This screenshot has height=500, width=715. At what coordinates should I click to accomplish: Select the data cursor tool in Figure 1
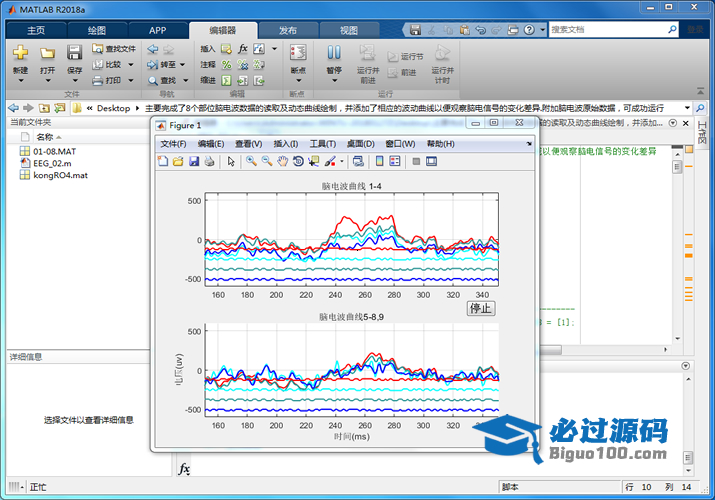tap(314, 161)
